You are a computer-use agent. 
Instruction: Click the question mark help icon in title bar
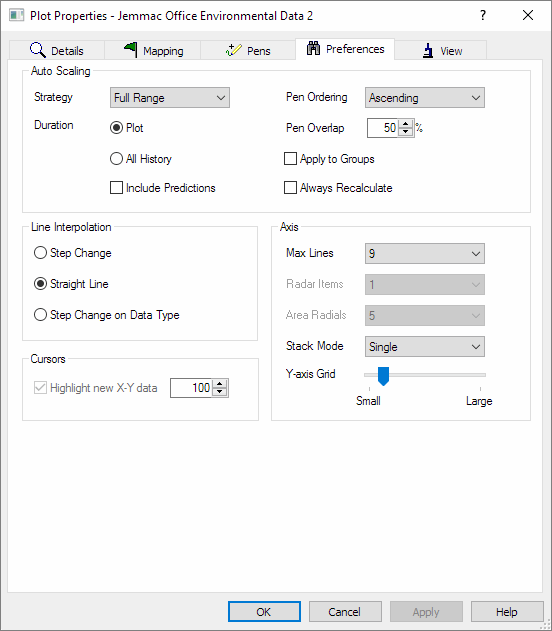coord(483,15)
